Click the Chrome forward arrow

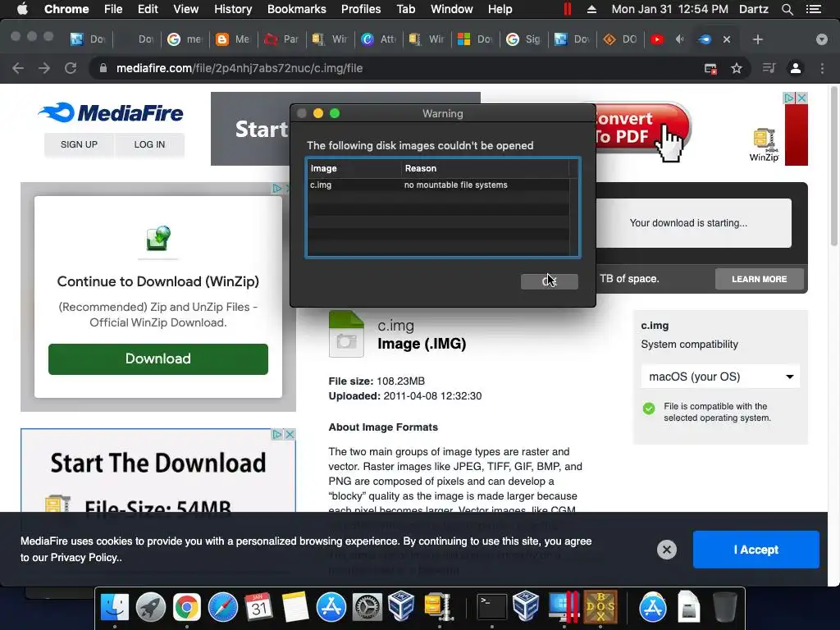(x=44, y=68)
